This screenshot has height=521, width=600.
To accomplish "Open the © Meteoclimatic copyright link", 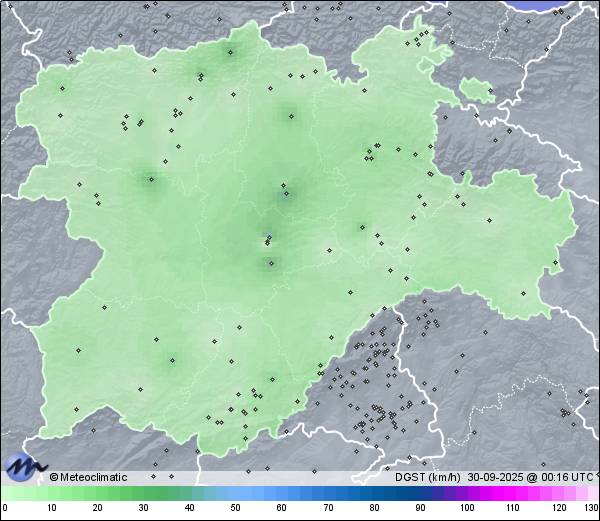I will click(x=89, y=477).
